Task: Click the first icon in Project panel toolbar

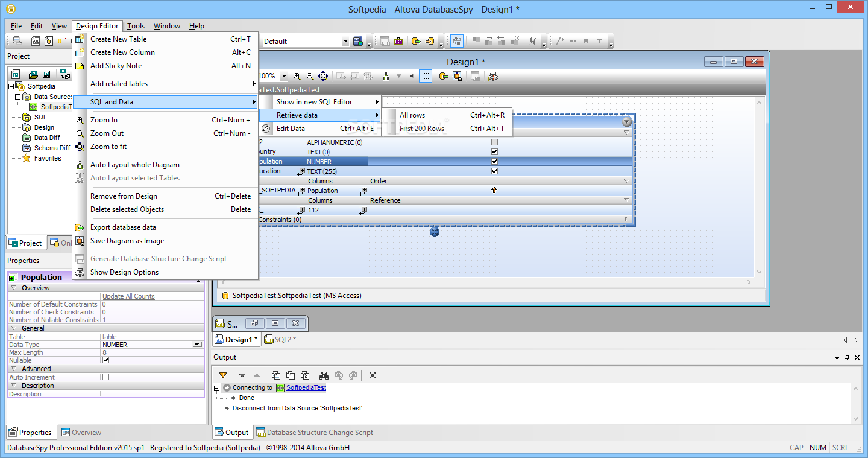Action: point(16,74)
